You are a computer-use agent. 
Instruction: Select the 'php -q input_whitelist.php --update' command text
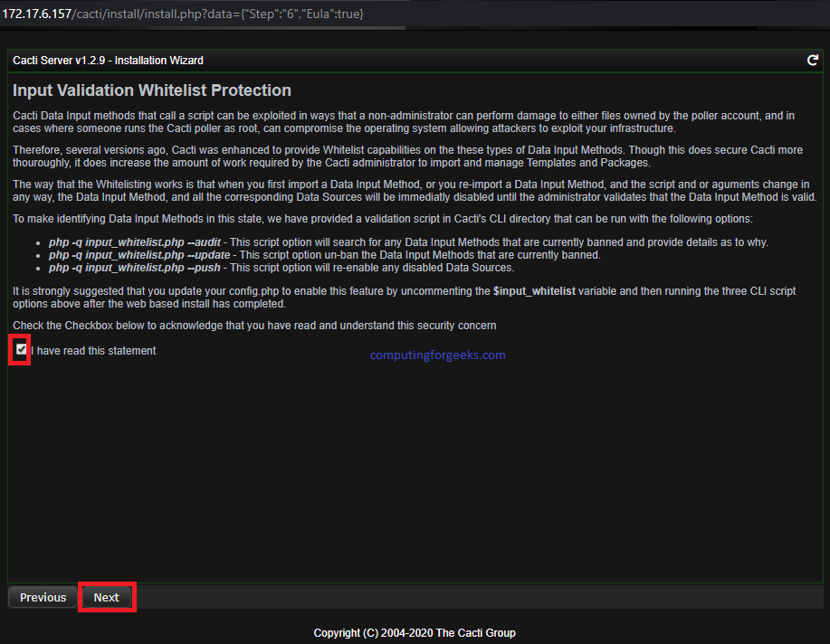coord(139,255)
